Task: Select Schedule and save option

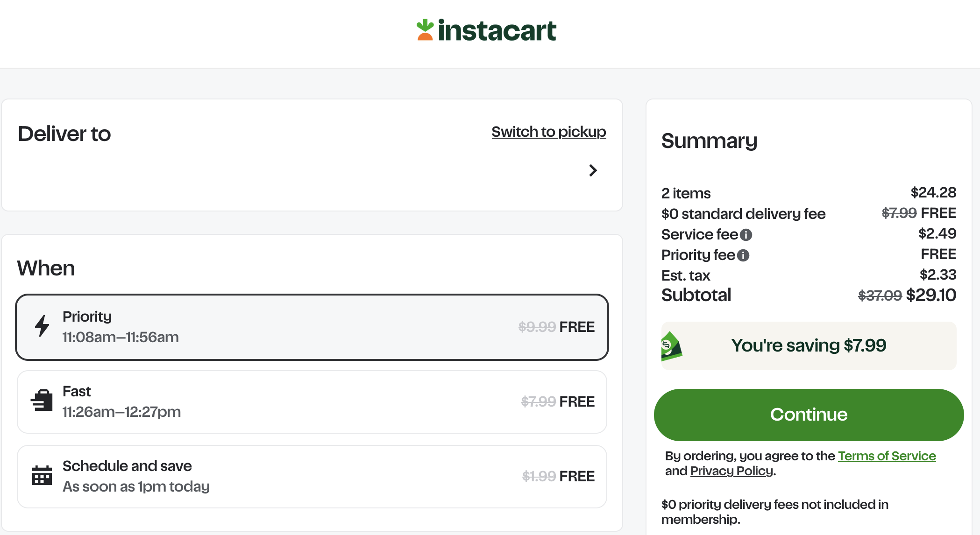Action: pyautogui.click(x=312, y=476)
